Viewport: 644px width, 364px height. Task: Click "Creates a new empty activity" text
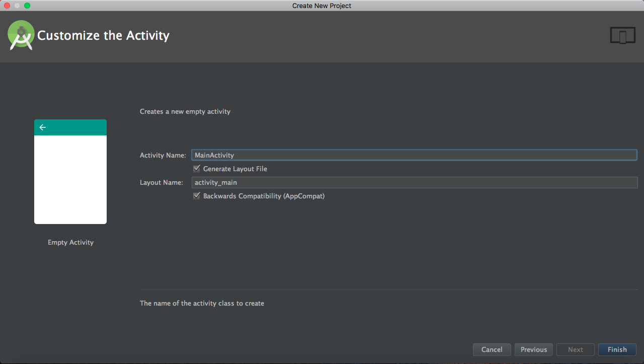pos(185,111)
